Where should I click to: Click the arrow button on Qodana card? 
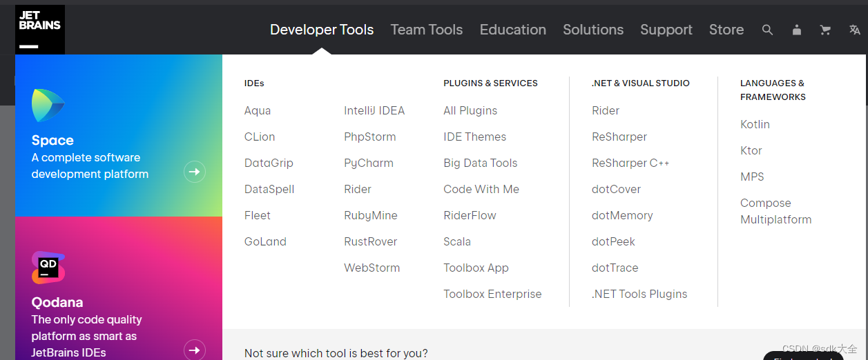195,350
